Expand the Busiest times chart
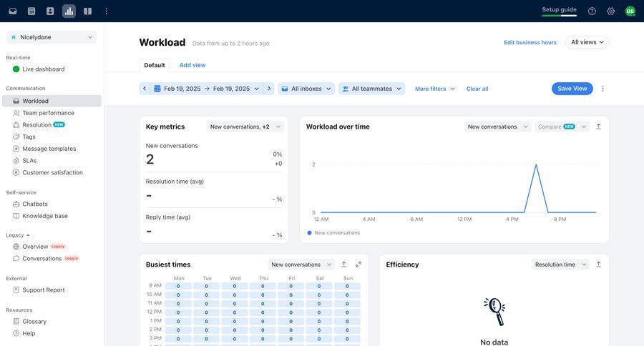 click(x=358, y=265)
